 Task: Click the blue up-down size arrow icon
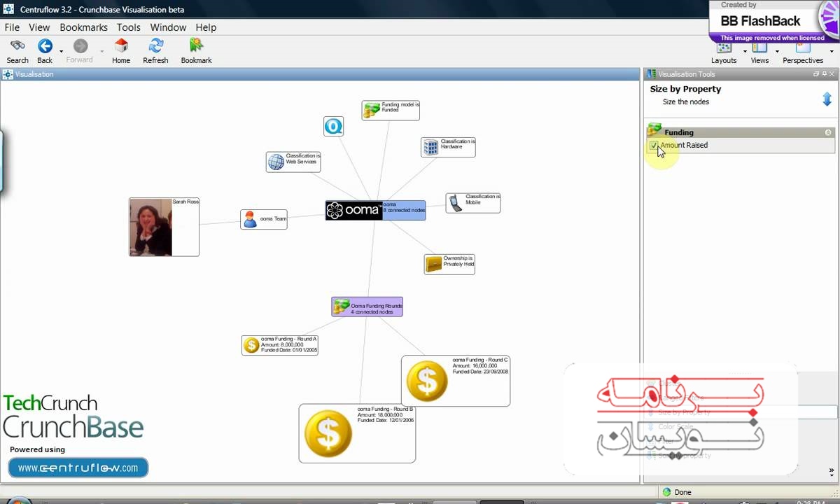coord(827,99)
